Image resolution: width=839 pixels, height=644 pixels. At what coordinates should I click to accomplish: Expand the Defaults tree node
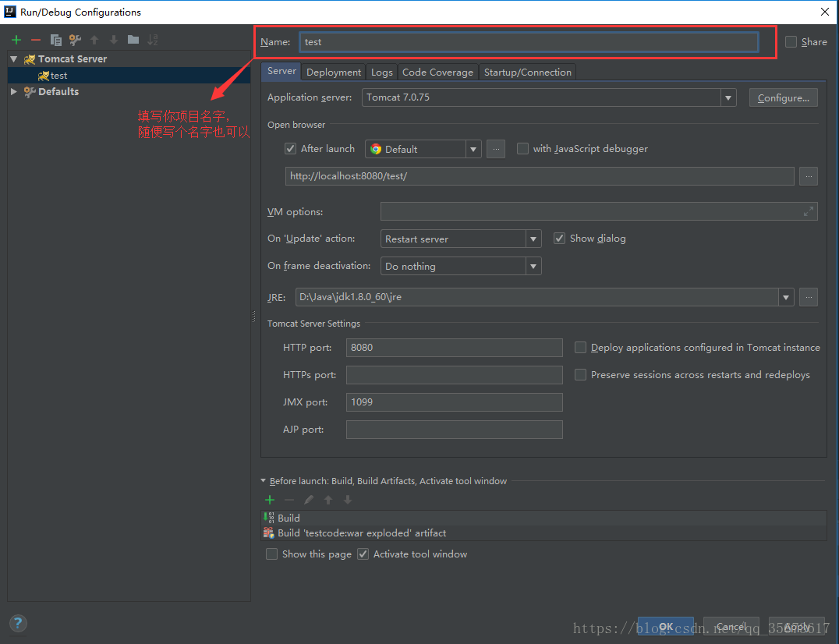(14, 91)
